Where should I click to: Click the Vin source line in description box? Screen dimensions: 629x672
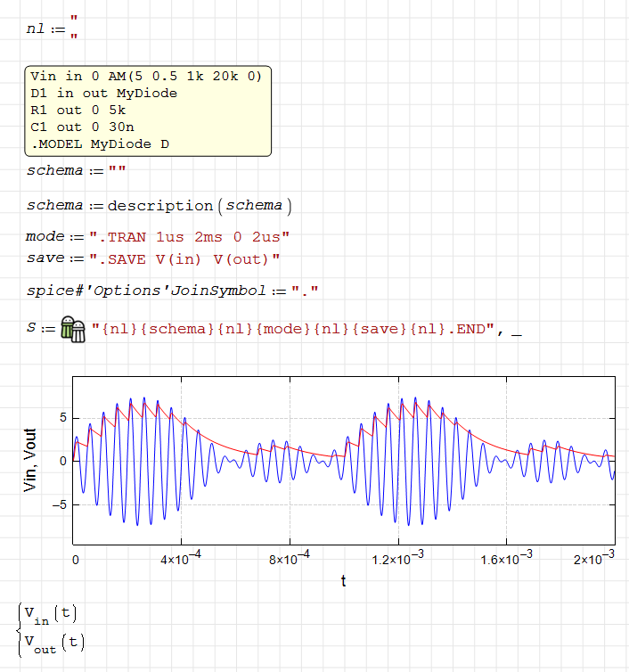(x=145, y=77)
